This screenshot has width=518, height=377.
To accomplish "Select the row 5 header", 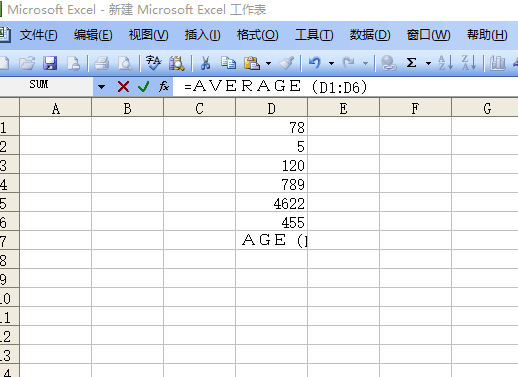I will (x=9, y=203).
